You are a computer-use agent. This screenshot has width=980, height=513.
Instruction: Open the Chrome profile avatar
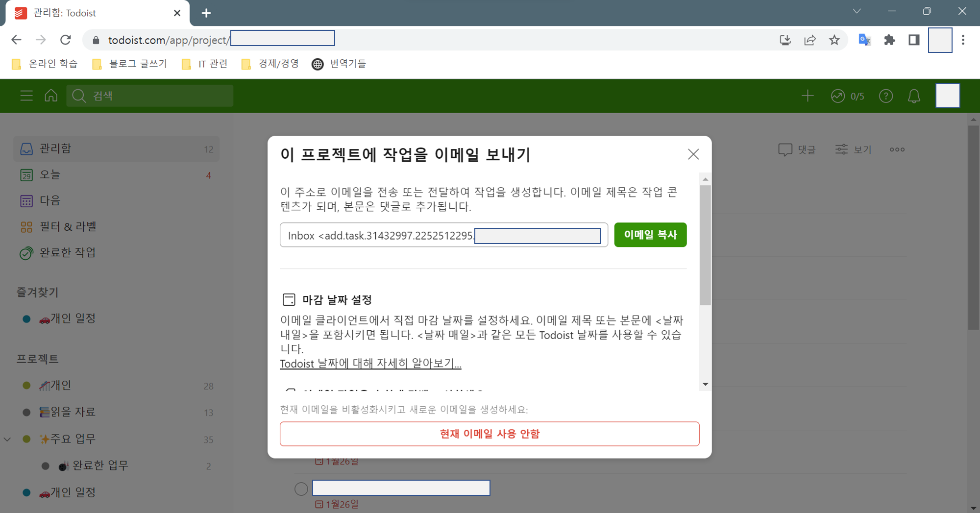click(940, 40)
